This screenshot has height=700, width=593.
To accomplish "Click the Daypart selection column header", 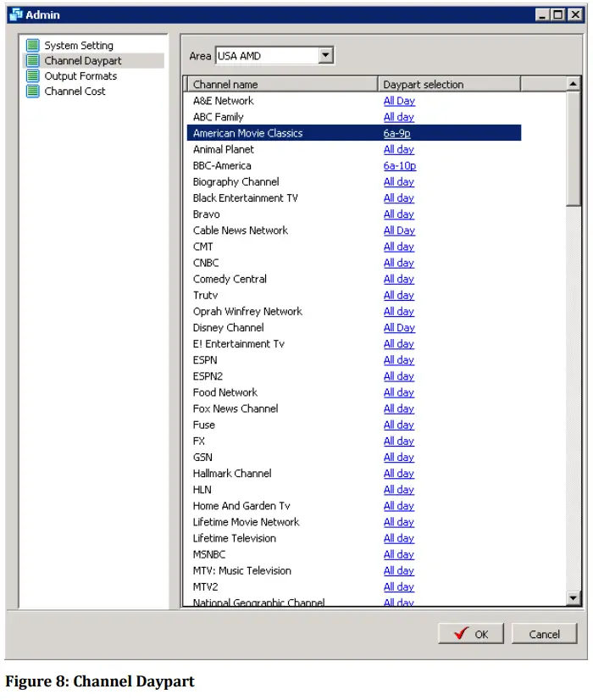I will [x=449, y=84].
